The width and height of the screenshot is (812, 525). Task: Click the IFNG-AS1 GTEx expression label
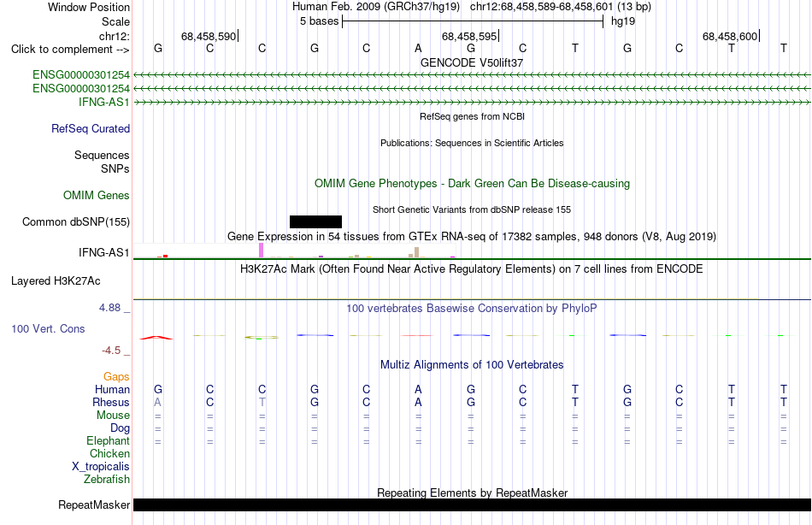[103, 252]
